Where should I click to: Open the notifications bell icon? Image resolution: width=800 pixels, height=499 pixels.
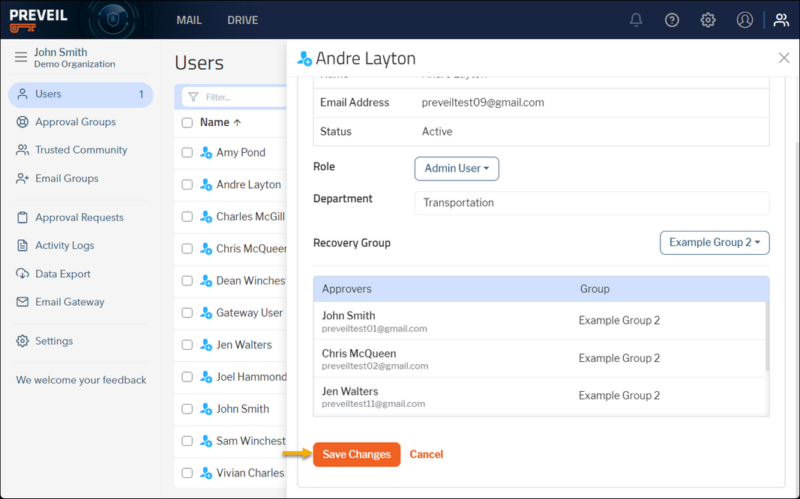[636, 20]
